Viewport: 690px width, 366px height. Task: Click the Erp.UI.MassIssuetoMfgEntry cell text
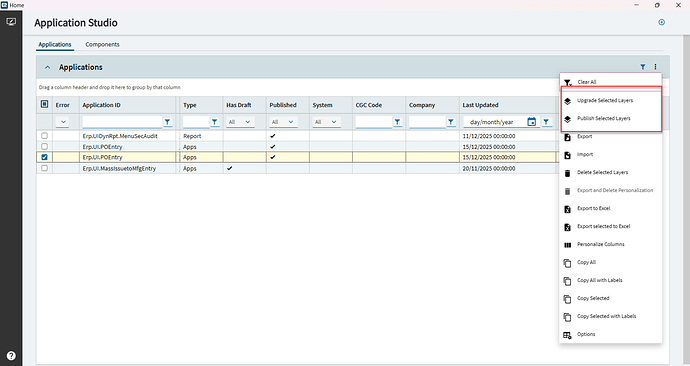(119, 168)
